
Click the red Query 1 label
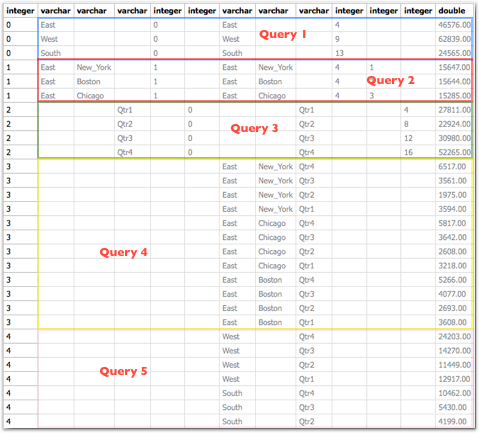283,34
